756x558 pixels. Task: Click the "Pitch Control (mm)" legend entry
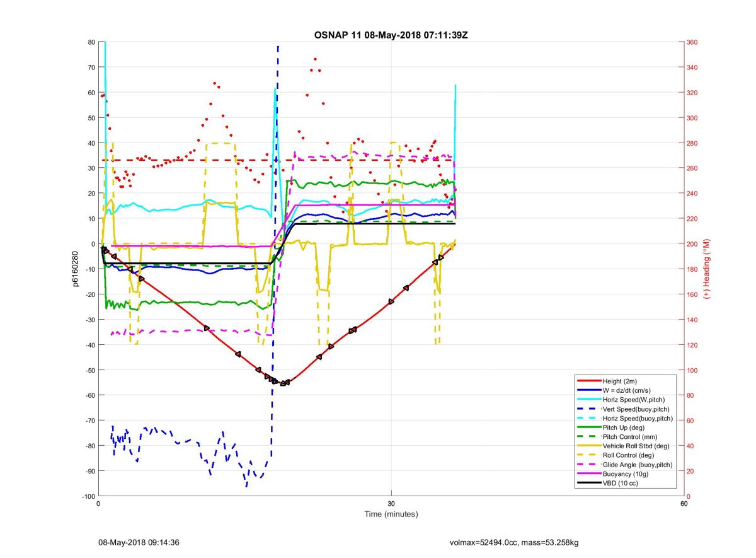631,437
